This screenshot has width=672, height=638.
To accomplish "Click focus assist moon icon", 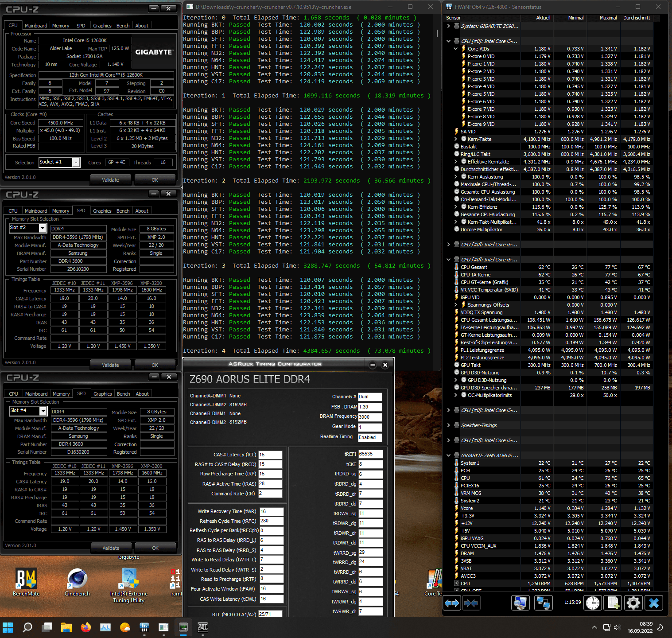I will point(660,627).
